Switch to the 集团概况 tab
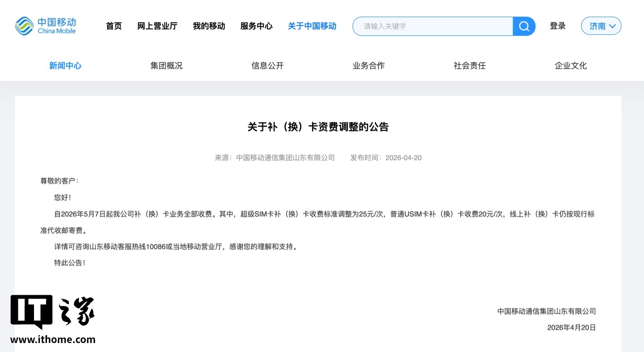644x352 pixels. [x=166, y=66]
